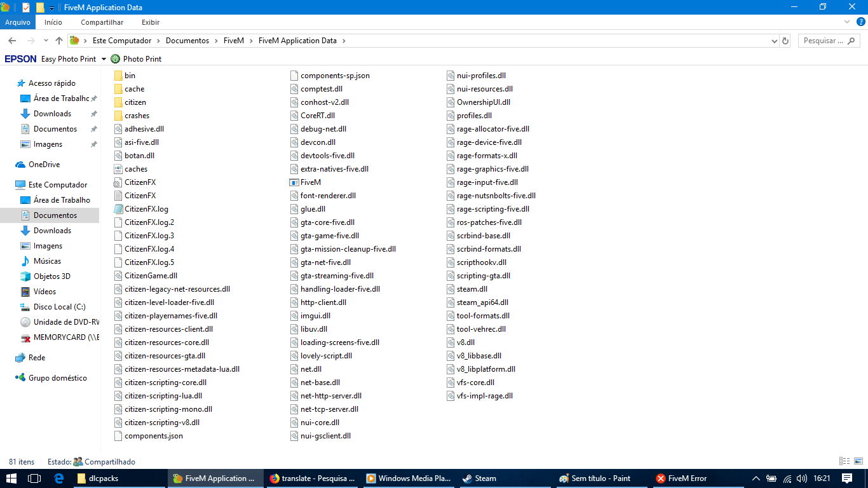Expand chevron after FiveM Application Data

(344, 41)
